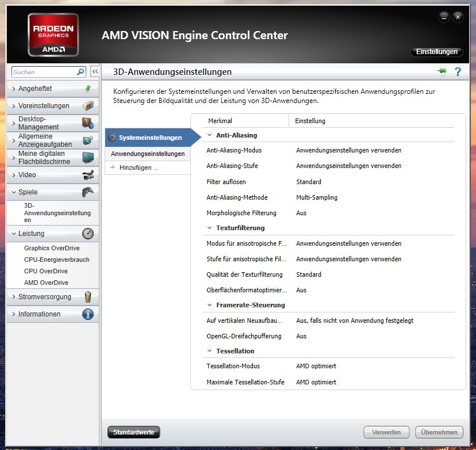Collapse the Framerate-Steuerung group chevron
Image resolution: width=476 pixels, height=450 pixels.
[209, 305]
